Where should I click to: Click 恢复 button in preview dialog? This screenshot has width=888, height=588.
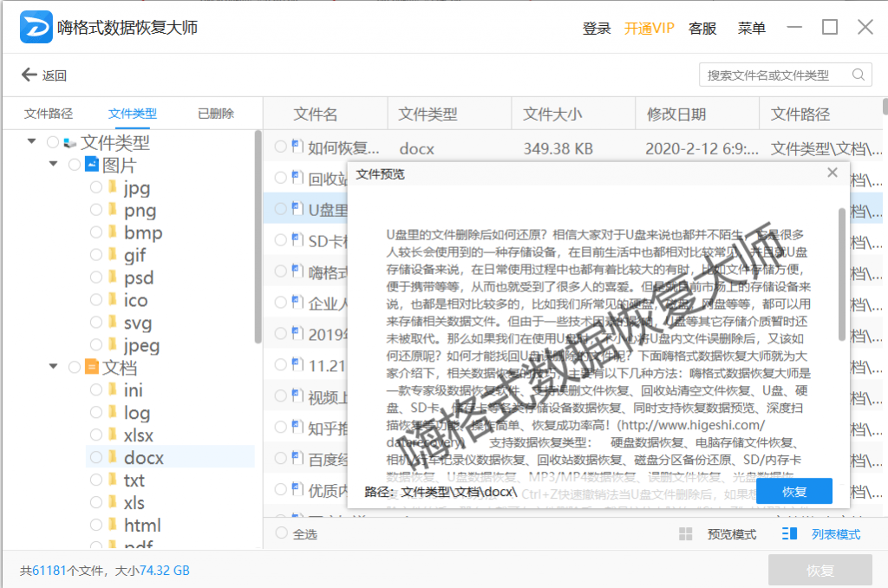coord(794,491)
